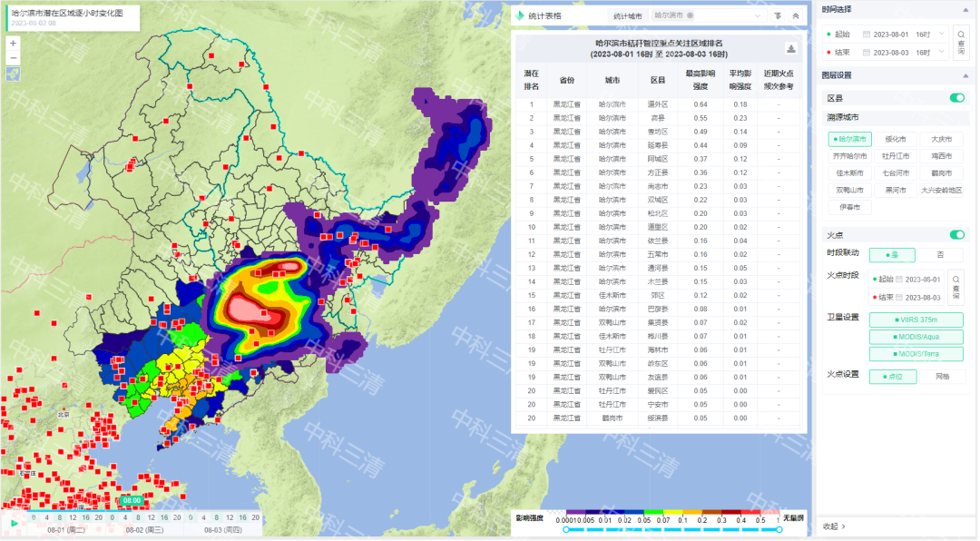This screenshot has width=980, height=541.
Task: Click the left handle of intensity slider
Action: [x=565, y=530]
